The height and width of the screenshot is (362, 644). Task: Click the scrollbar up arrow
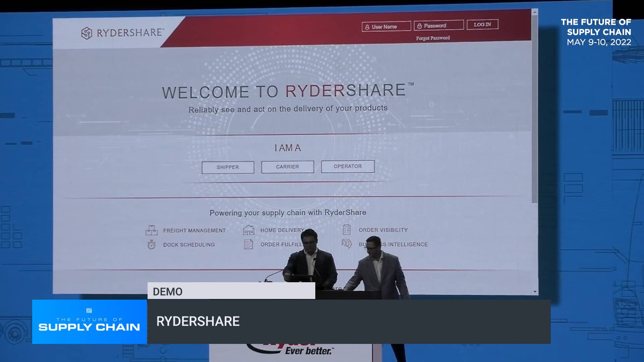[x=535, y=12]
